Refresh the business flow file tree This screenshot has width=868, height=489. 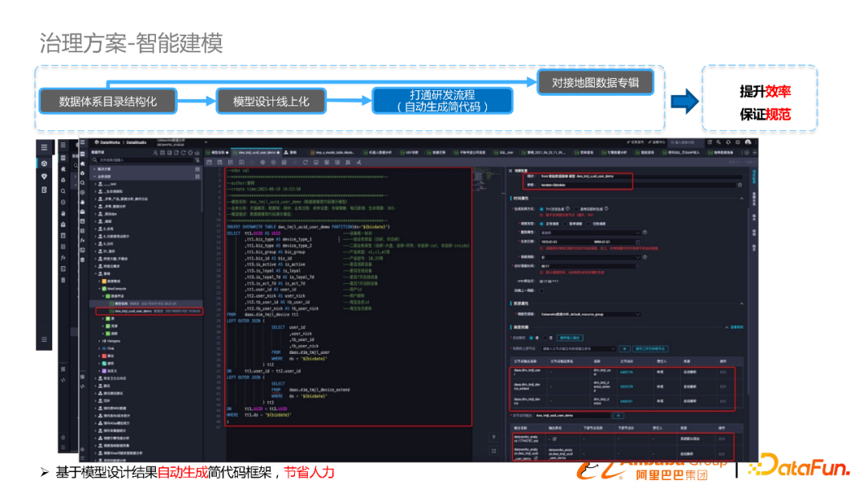(x=182, y=152)
